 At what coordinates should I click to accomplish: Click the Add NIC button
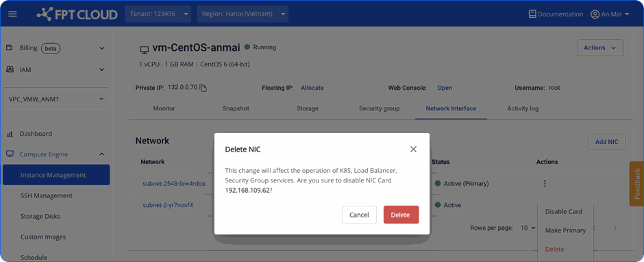tap(606, 142)
